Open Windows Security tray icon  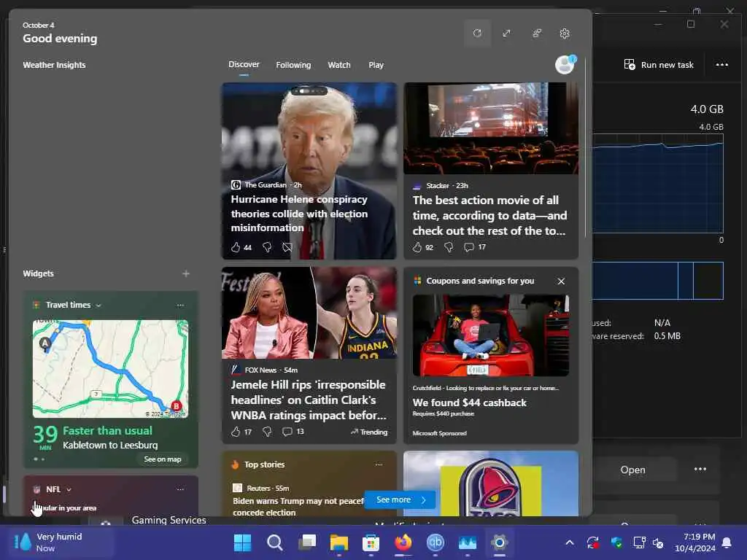616,542
